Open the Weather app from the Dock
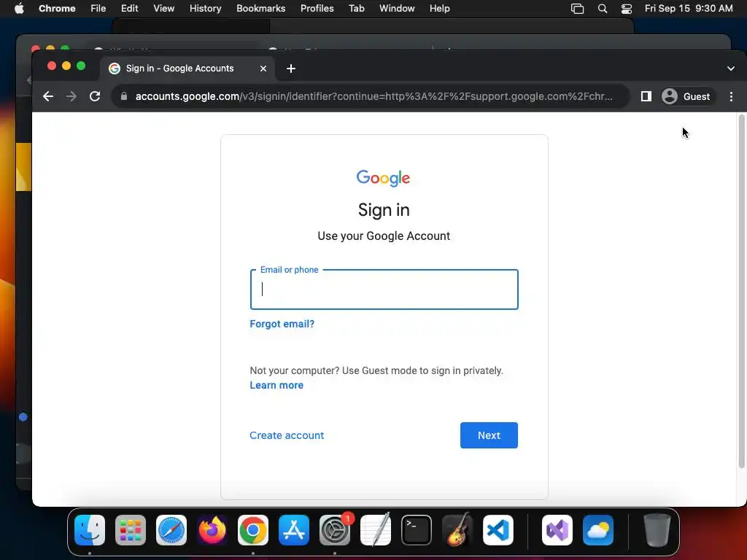747x560 pixels. [598, 530]
